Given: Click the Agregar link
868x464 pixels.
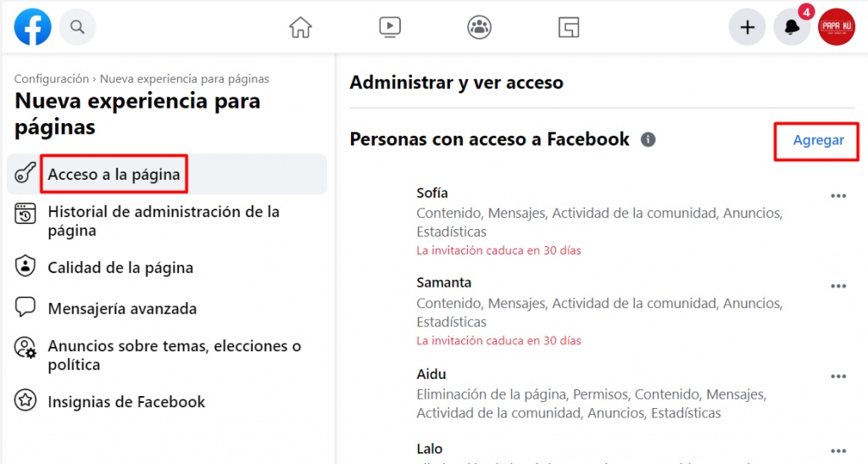Looking at the screenshot, I should click(x=818, y=141).
